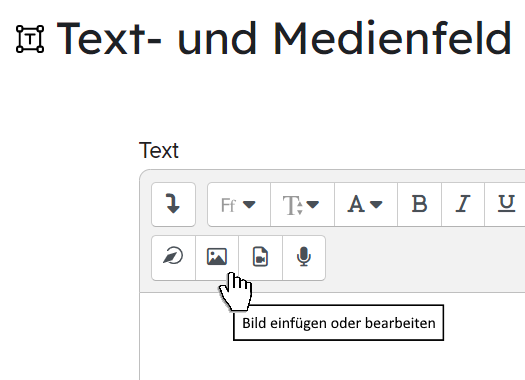The image size is (525, 380).
Task: Toggle italic formatting (I)
Action: coord(463,204)
